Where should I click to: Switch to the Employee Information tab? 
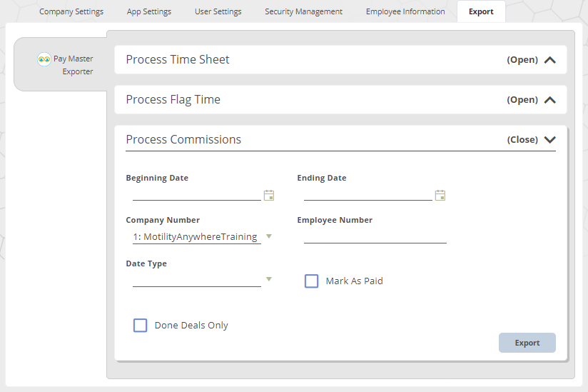click(x=405, y=11)
